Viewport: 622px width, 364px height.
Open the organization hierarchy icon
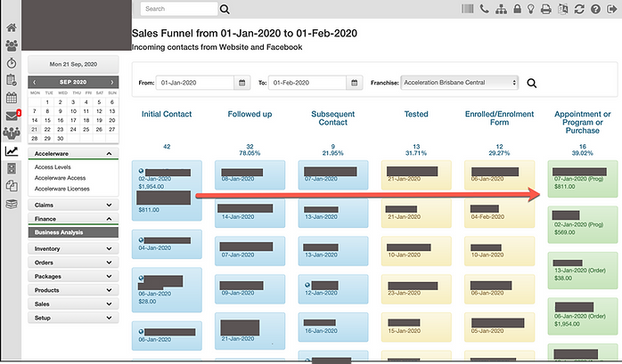point(500,9)
